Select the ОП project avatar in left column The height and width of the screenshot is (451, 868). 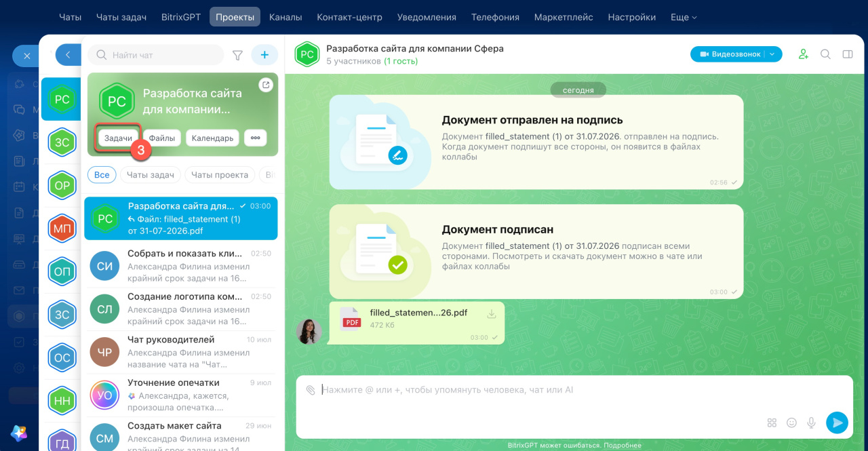62,271
